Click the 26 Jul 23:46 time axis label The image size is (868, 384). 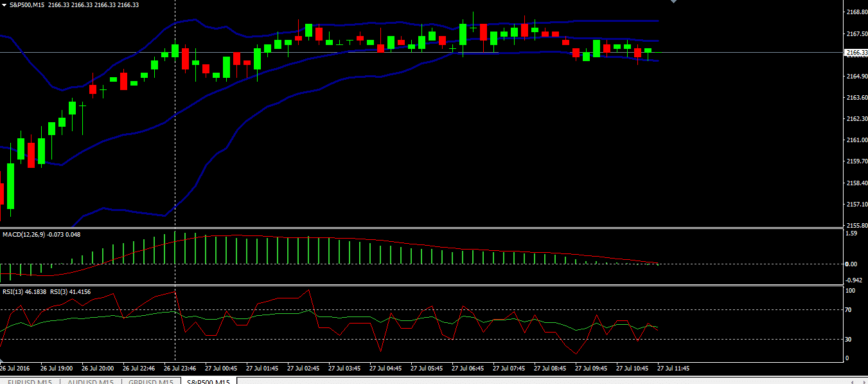coord(180,369)
